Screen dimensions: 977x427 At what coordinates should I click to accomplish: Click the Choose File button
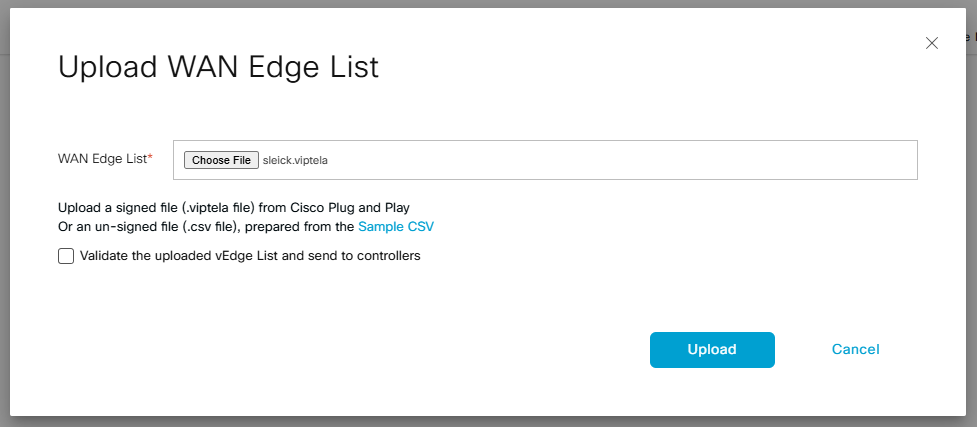(221, 160)
